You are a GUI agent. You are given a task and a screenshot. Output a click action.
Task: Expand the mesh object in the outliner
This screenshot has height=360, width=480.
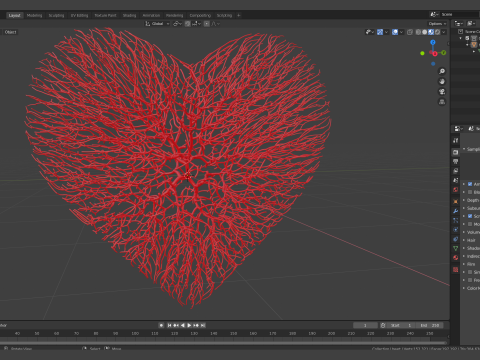coord(473,52)
